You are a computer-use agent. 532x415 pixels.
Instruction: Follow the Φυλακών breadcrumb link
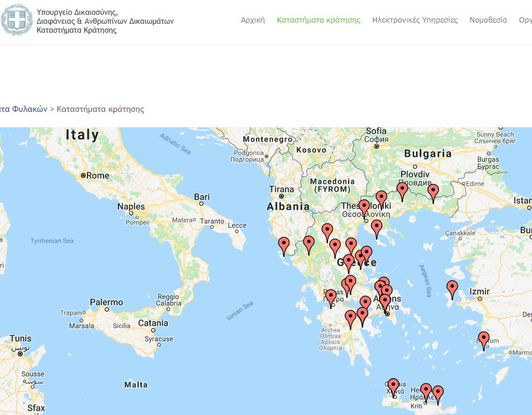24,109
